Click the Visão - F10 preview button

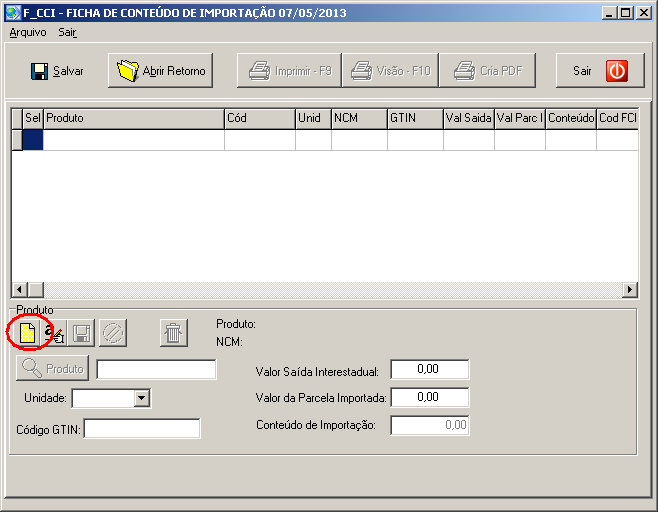click(390, 71)
